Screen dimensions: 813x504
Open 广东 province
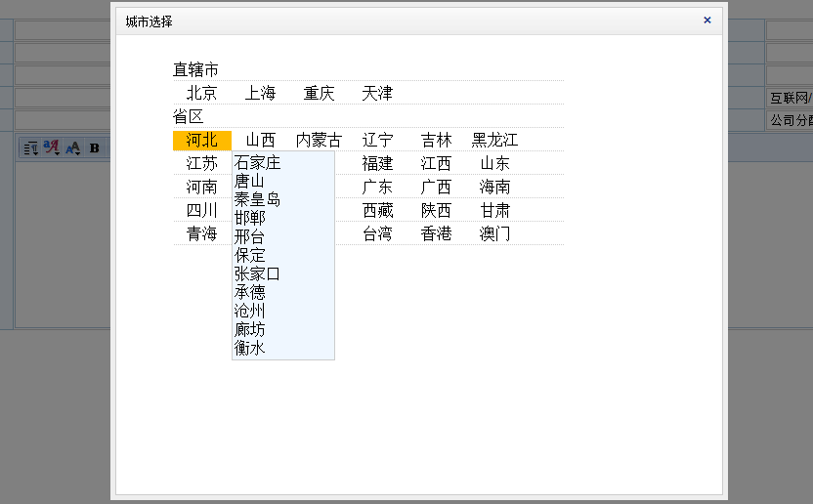[x=378, y=188]
